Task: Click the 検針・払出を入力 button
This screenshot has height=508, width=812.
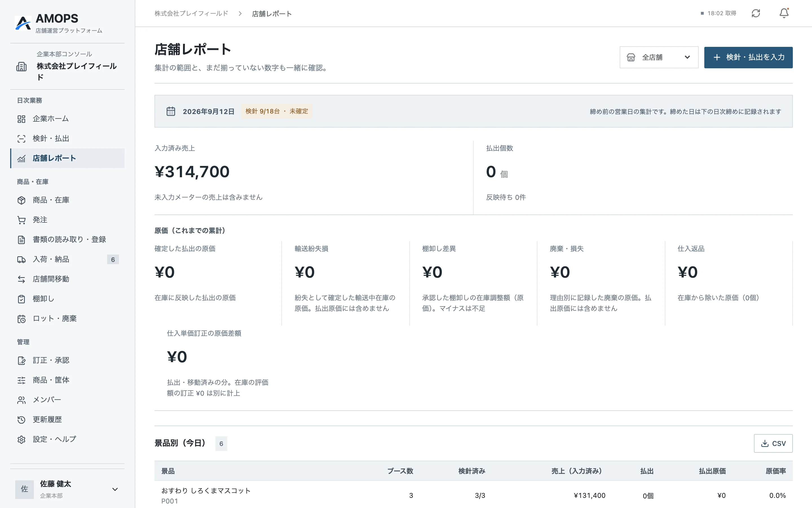Action: tap(748, 58)
